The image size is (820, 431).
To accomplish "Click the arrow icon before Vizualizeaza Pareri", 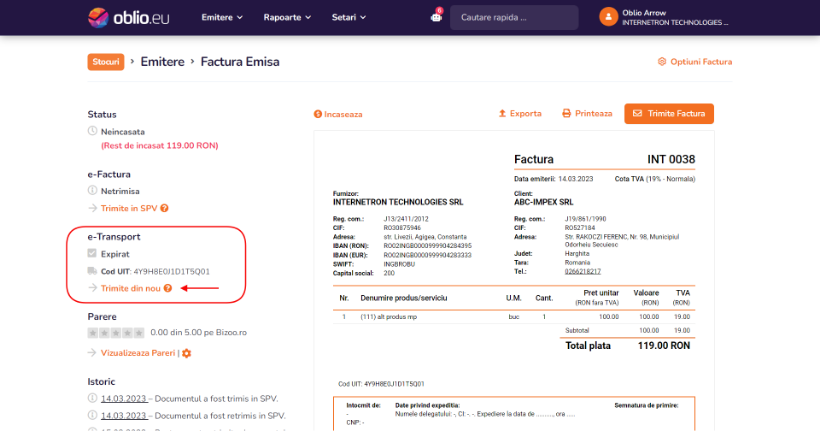I will [x=93, y=353].
